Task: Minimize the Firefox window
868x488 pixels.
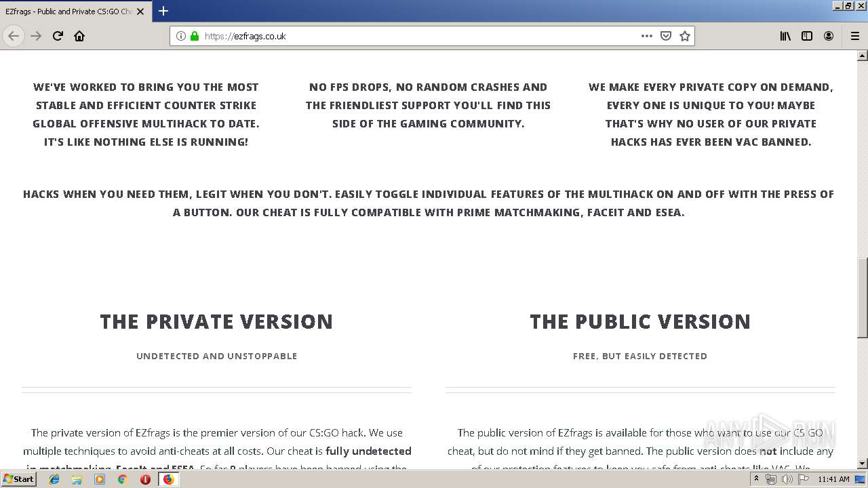Action: tap(837, 5)
